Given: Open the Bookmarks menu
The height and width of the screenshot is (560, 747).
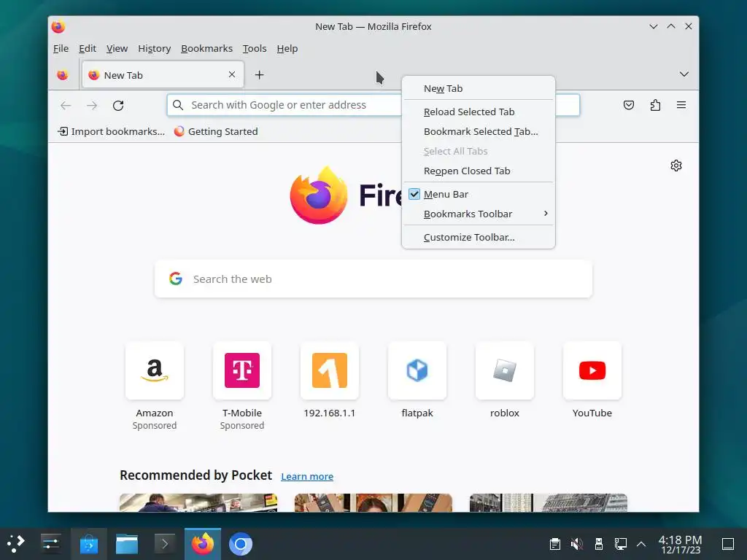Looking at the screenshot, I should (x=206, y=49).
